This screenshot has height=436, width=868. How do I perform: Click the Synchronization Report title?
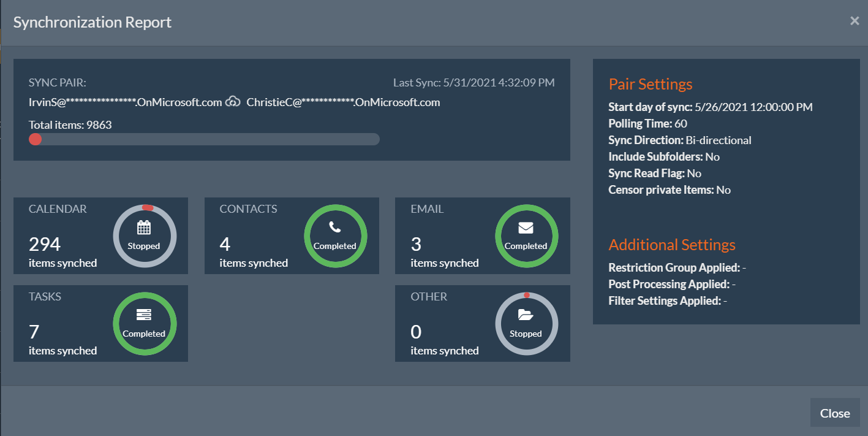click(x=92, y=23)
